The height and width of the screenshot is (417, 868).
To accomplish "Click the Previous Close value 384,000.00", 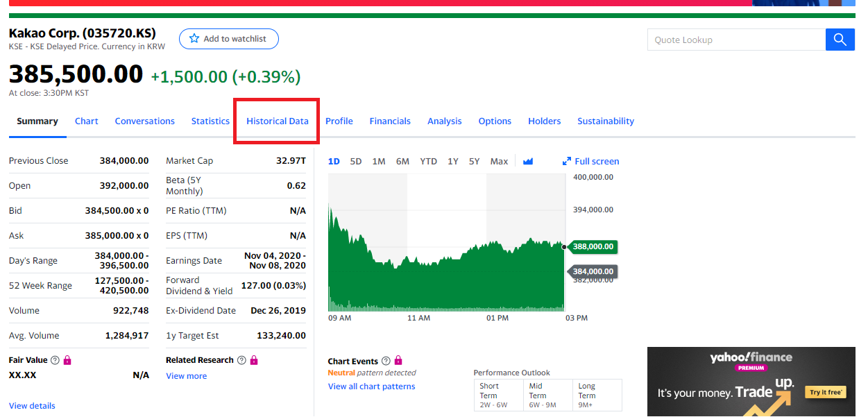I will [x=124, y=160].
